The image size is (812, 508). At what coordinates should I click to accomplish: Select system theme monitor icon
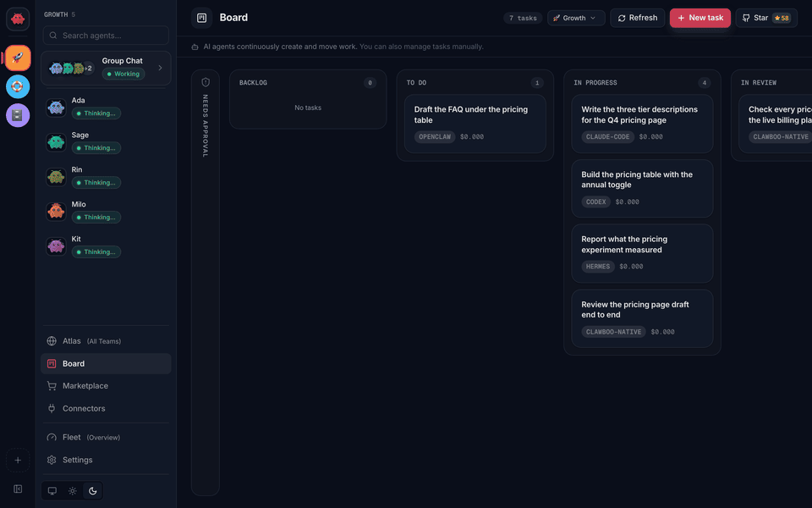(x=52, y=491)
